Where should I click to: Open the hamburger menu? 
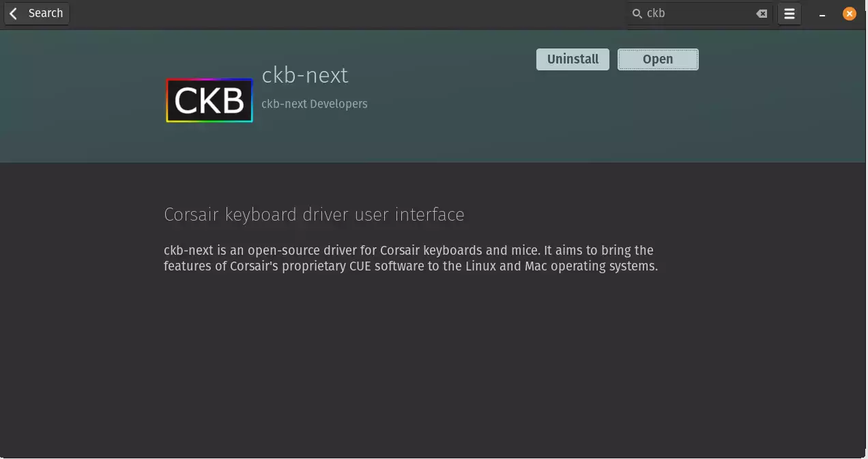[790, 14]
